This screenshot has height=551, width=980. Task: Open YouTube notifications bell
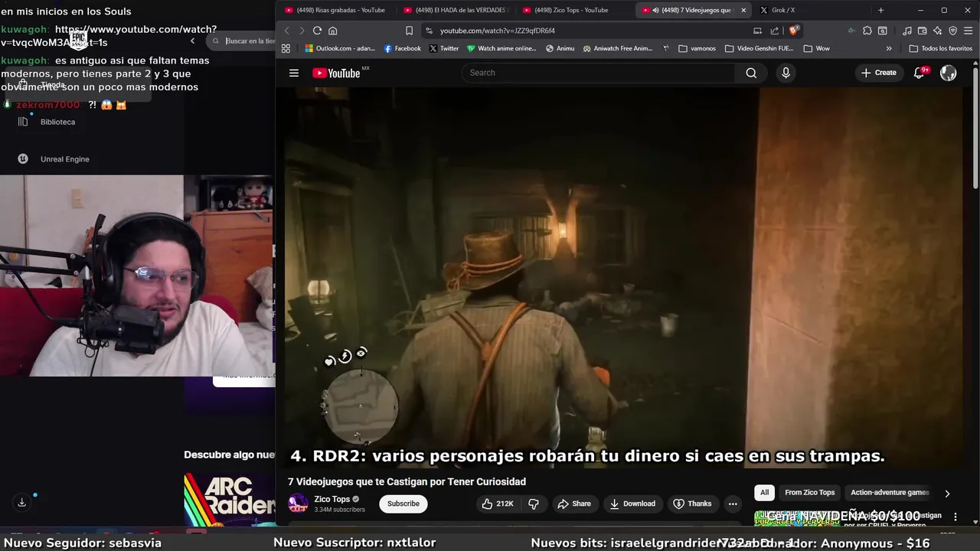click(920, 73)
